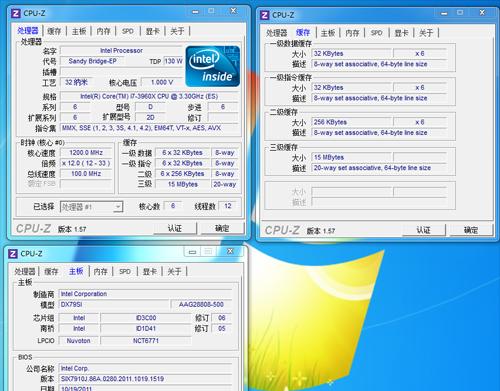Click 认证 button in the processor window
This screenshot has height=391, width=500.
[x=175, y=228]
